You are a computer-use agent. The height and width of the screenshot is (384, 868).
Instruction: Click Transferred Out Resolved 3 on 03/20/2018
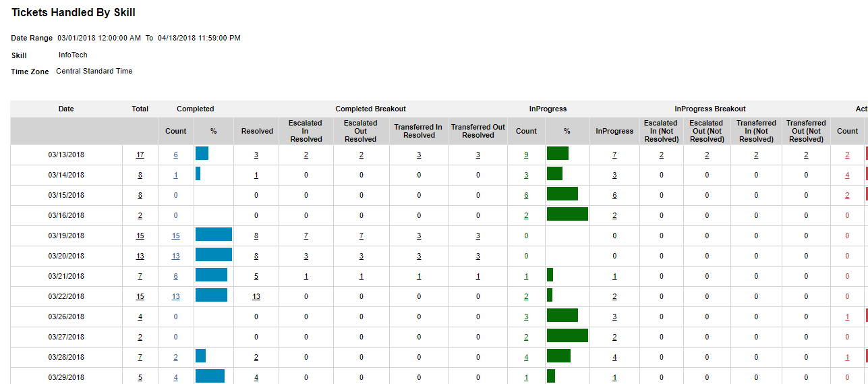pyautogui.click(x=478, y=256)
